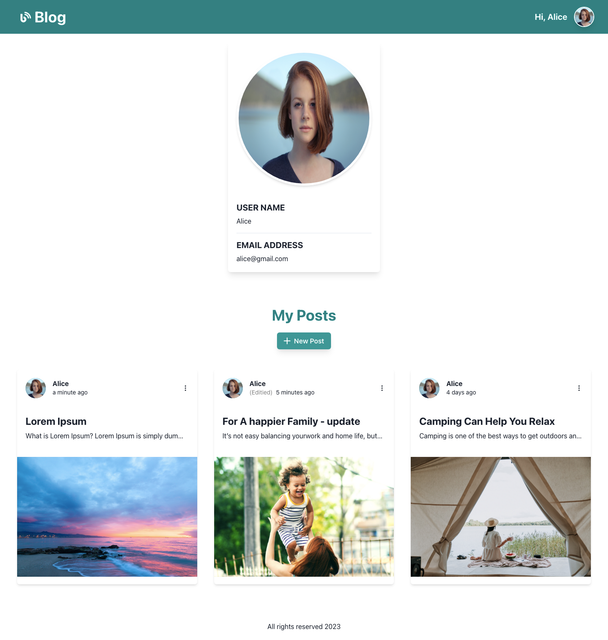Click Alice's avatar on Camping card
Screen dimensions: 608x640
[429, 388]
